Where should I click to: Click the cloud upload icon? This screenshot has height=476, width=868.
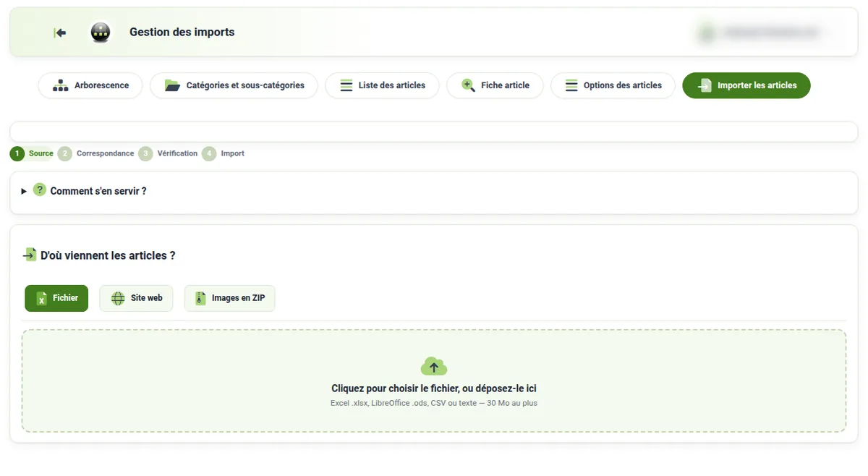tap(434, 366)
